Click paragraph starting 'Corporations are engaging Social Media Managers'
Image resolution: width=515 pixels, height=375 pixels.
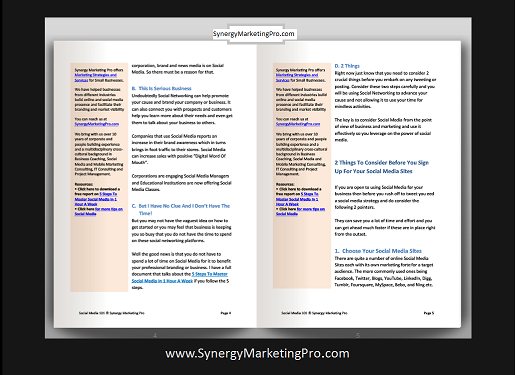click(x=181, y=183)
